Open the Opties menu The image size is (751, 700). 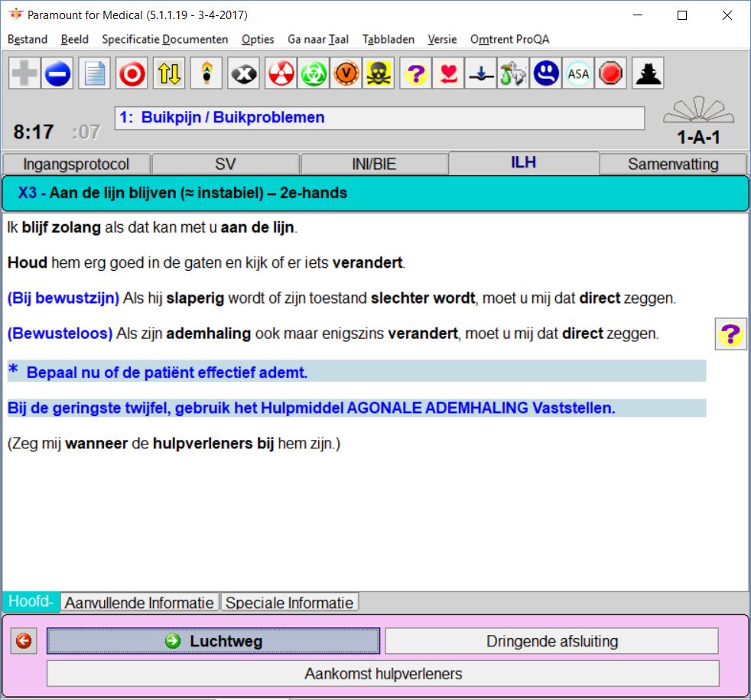[x=258, y=39]
